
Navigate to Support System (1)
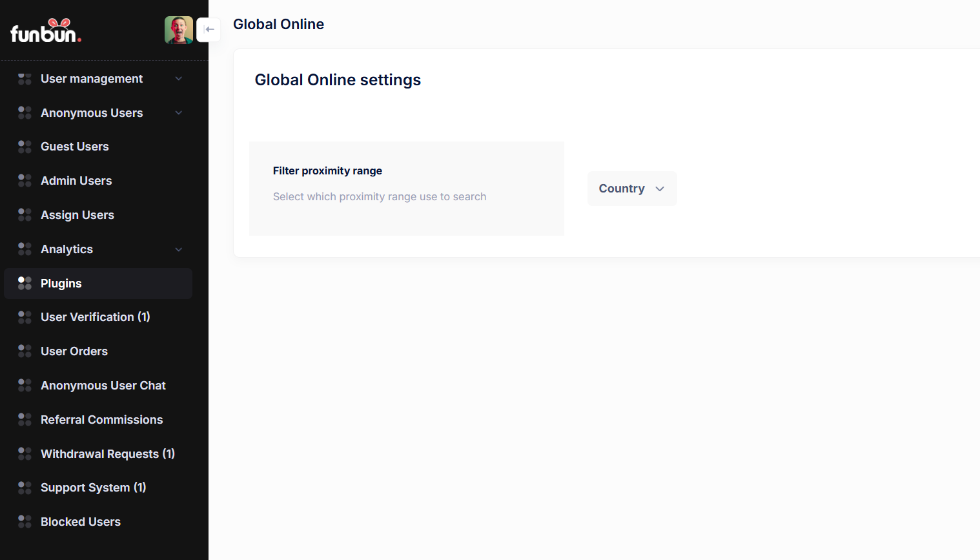93,488
